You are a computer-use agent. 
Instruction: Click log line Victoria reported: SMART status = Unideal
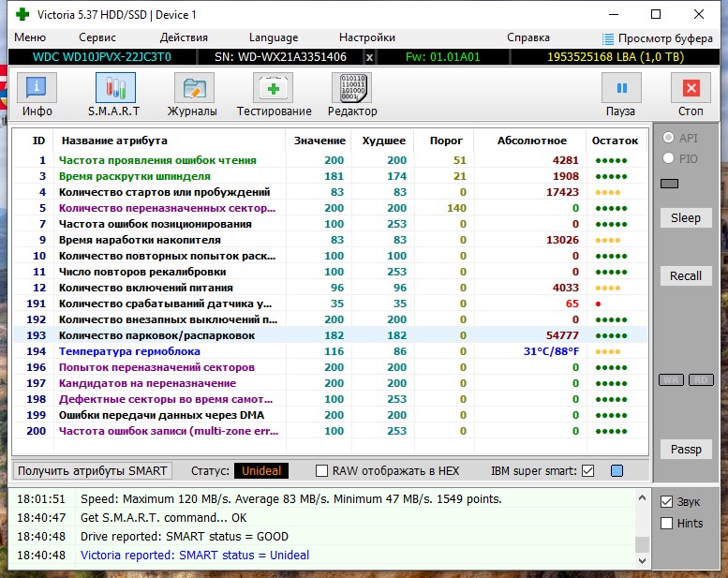click(195, 556)
